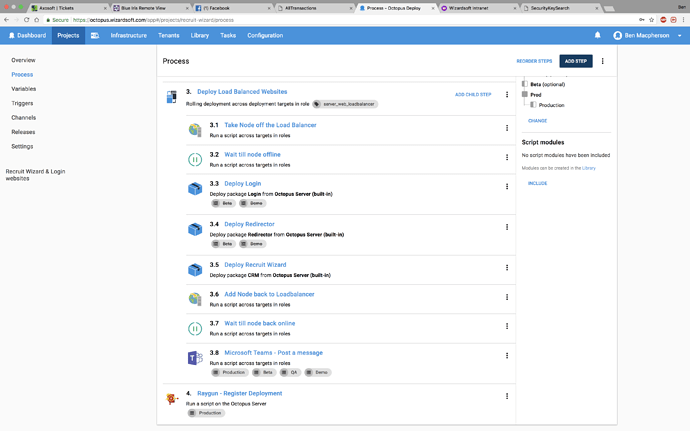Open the Configuration menu
This screenshot has width=690, height=431.
tap(265, 36)
